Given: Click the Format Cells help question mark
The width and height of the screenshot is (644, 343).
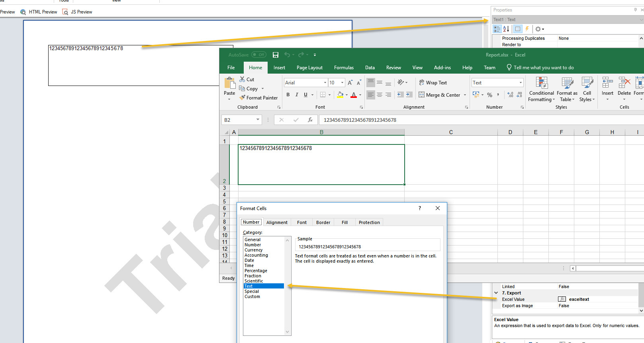Looking at the screenshot, I should tap(420, 208).
